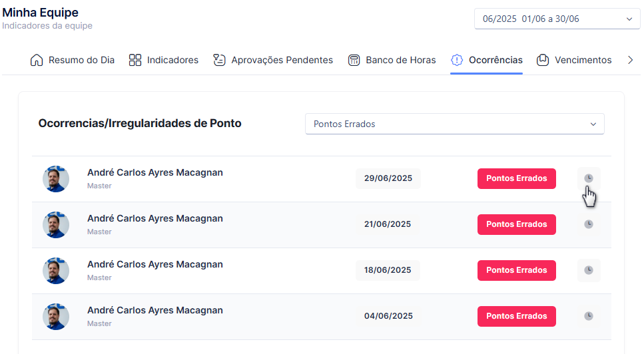Screen dimensions: 644x354
Task: Click the avatar photo in the first row
Action: click(56, 179)
